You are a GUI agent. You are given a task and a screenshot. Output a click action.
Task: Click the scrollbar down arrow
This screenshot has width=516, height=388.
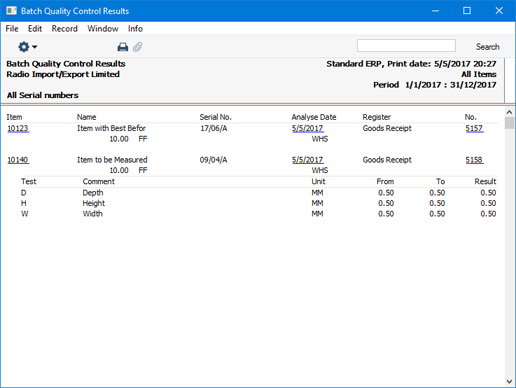[x=509, y=381]
